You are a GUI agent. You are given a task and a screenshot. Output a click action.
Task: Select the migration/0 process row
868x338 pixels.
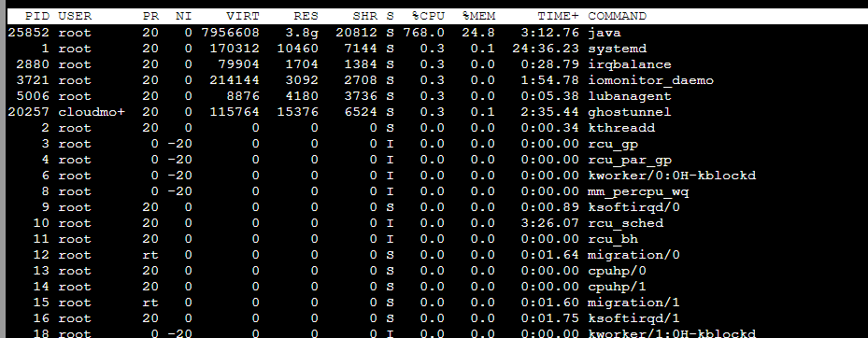click(437, 256)
